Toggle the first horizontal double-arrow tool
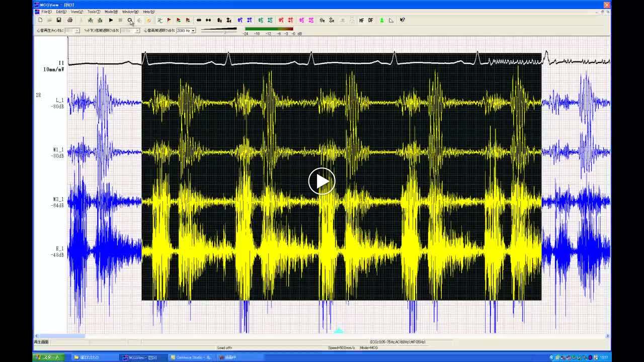The image size is (644, 362). click(x=199, y=20)
